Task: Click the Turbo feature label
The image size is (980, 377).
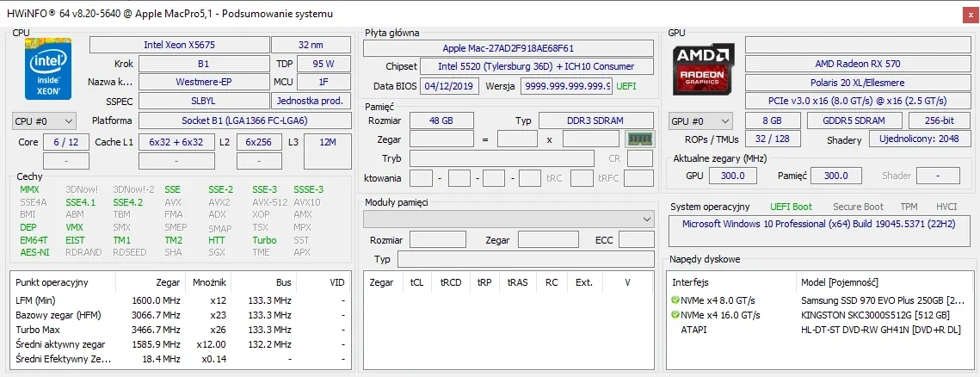Action: (264, 239)
